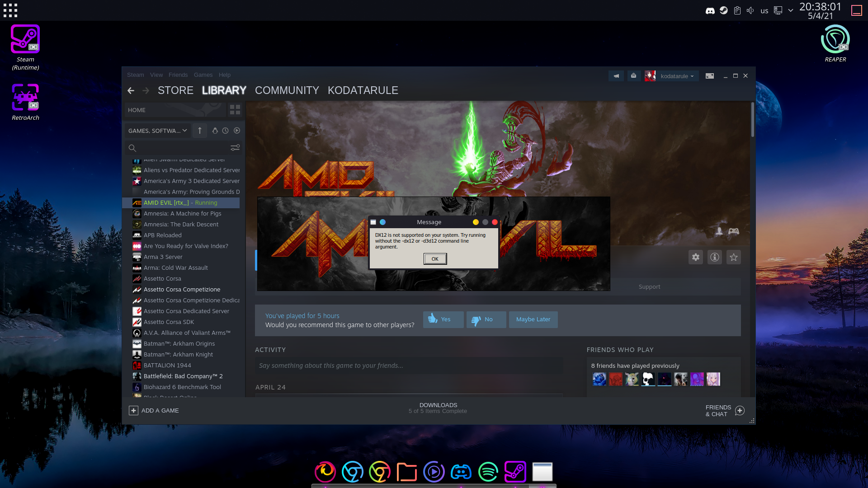Screen dimensions: 868x488
Task: Open advanced filter options in library search
Action: point(235,148)
